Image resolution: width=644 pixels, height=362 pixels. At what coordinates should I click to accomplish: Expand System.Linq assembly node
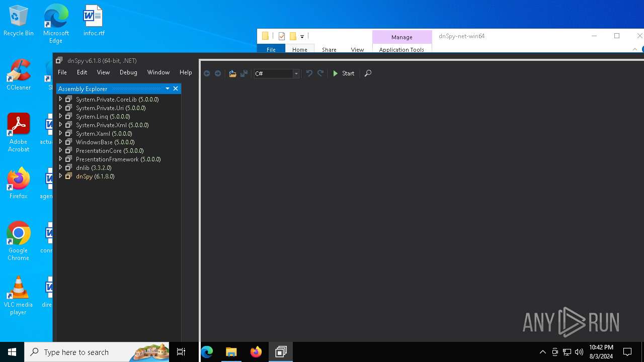[x=60, y=116]
